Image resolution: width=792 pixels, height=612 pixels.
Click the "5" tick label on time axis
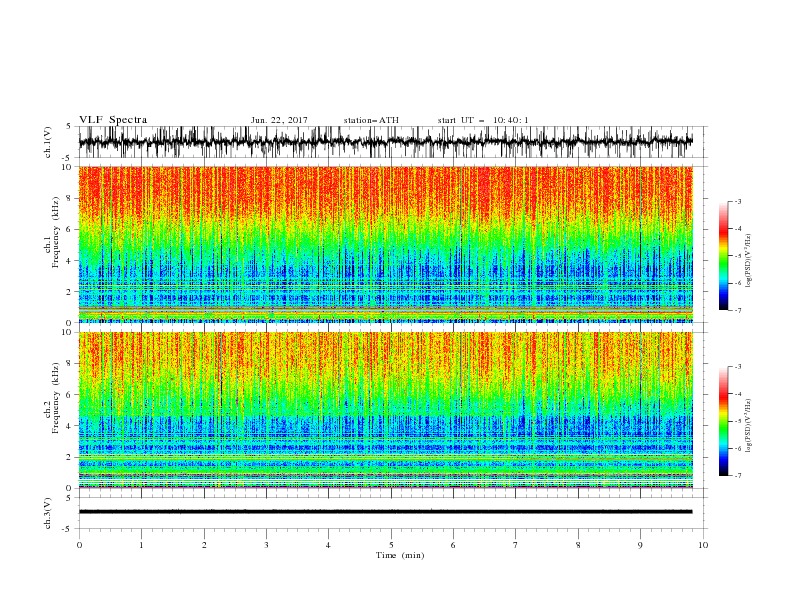coord(391,545)
